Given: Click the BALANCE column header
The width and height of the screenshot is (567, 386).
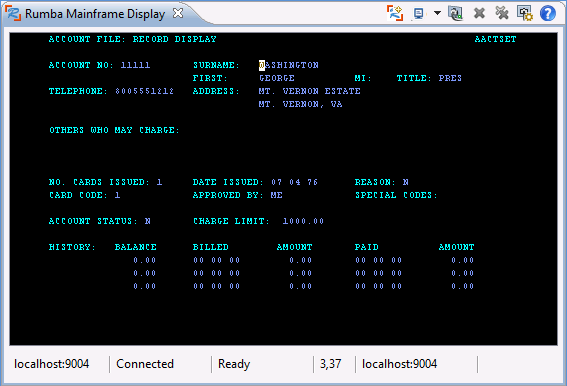Looking at the screenshot, I should [136, 247].
